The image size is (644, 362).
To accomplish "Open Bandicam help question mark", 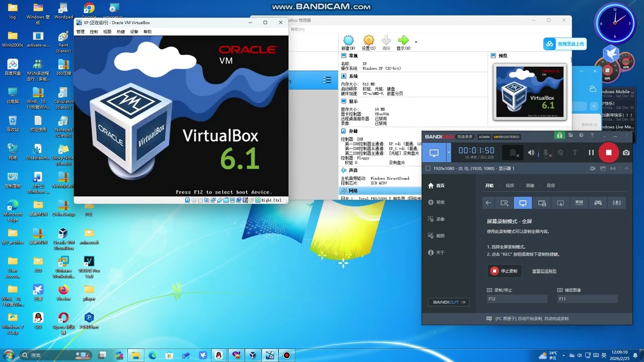I will pos(592,135).
